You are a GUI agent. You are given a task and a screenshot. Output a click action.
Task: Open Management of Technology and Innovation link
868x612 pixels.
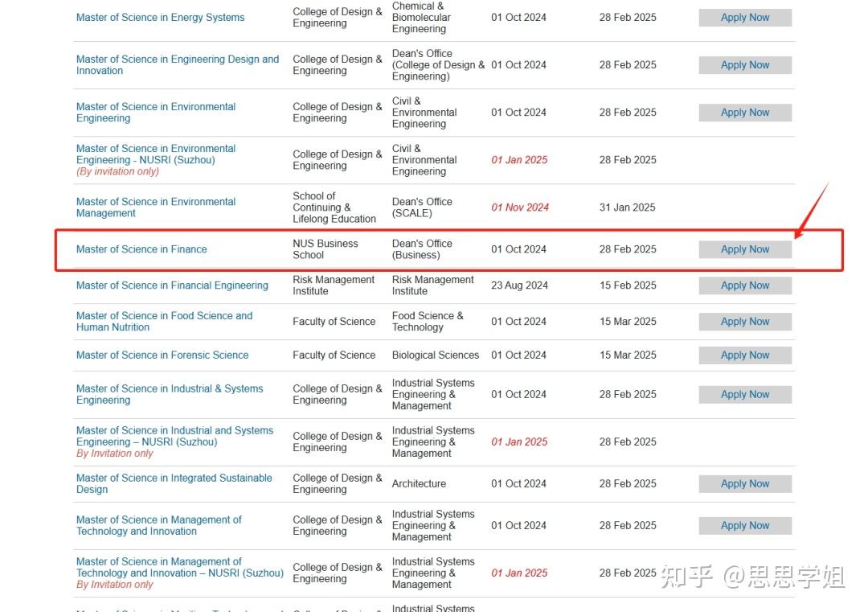coord(158,525)
